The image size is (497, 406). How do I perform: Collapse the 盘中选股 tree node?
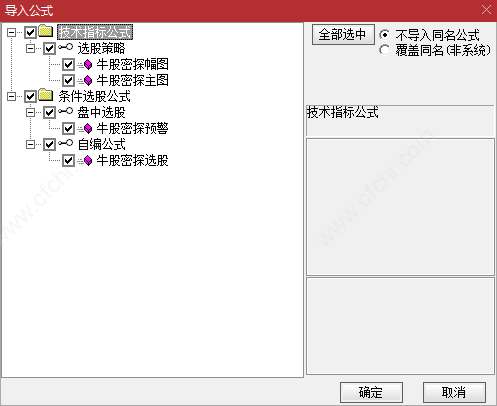point(30,113)
